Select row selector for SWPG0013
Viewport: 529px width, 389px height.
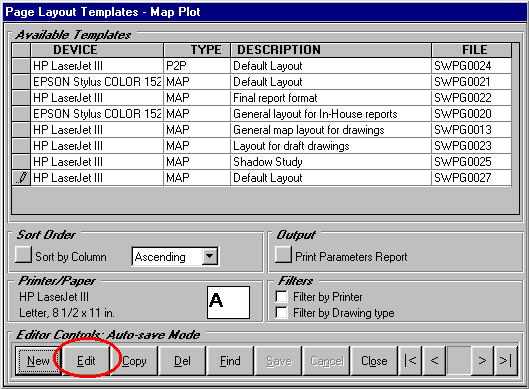[x=21, y=130]
